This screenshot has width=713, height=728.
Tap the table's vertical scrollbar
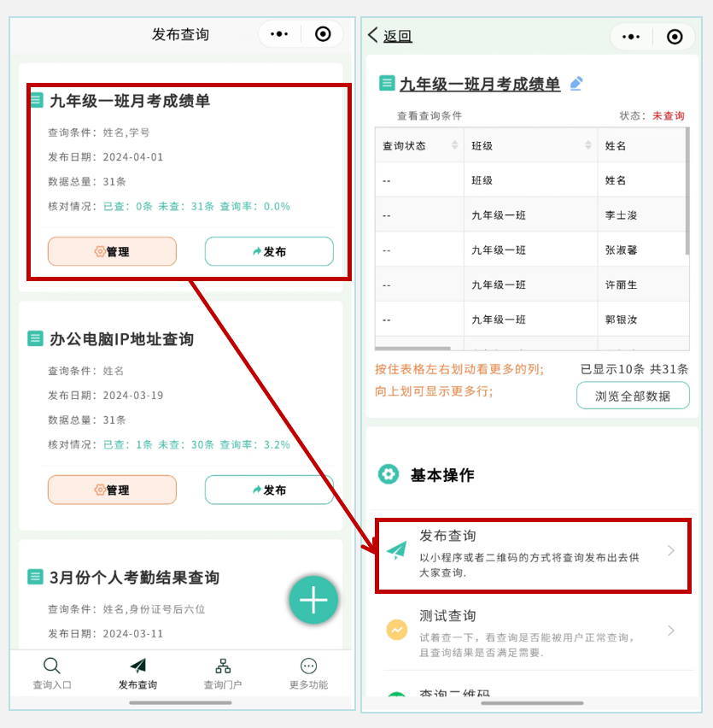pyautogui.click(x=687, y=191)
